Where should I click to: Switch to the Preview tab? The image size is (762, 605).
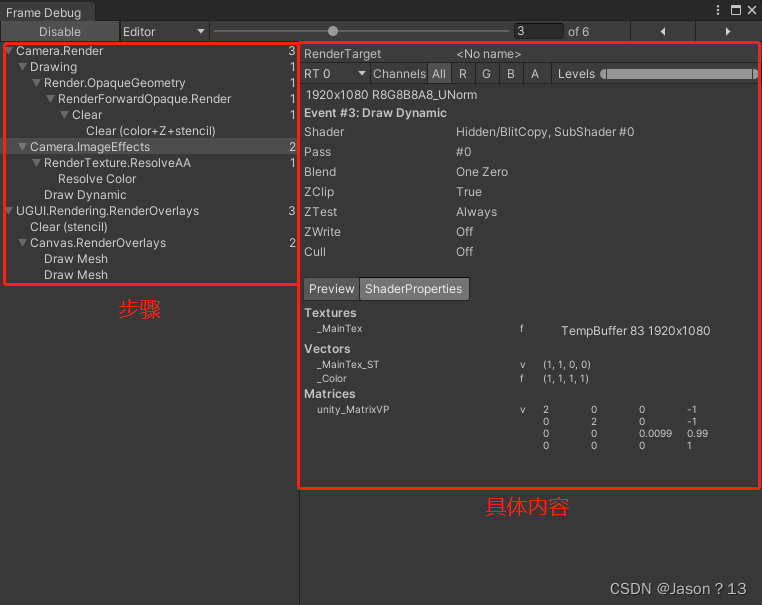pos(331,289)
